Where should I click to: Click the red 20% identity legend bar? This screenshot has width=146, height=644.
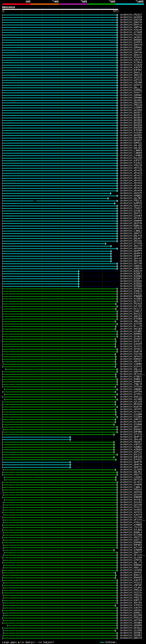pos(16,4)
